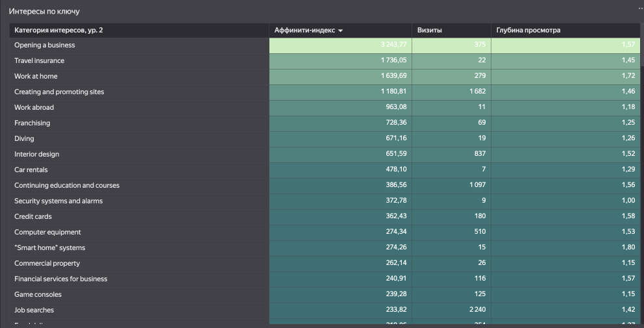Click the view depth value 1,80
Viewport: 644px width, 328px height.
click(x=628, y=248)
